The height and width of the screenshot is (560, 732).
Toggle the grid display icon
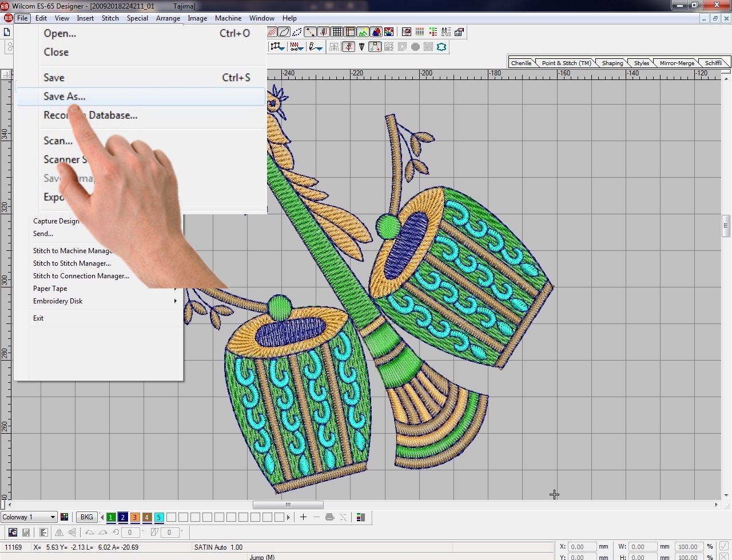tap(337, 32)
